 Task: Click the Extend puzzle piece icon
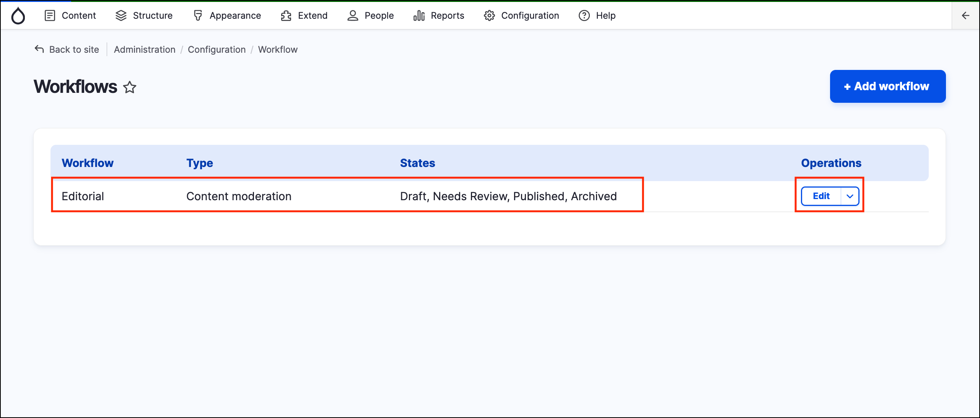[286, 16]
